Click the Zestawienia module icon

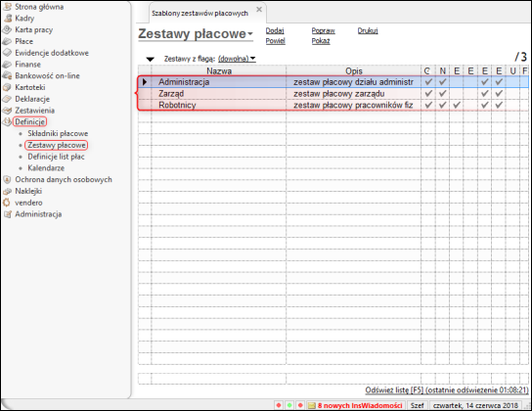click(x=7, y=111)
